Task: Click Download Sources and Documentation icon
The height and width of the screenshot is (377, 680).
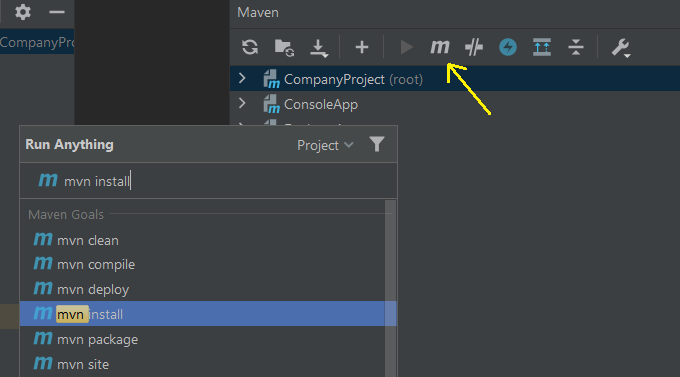Action: 319,48
